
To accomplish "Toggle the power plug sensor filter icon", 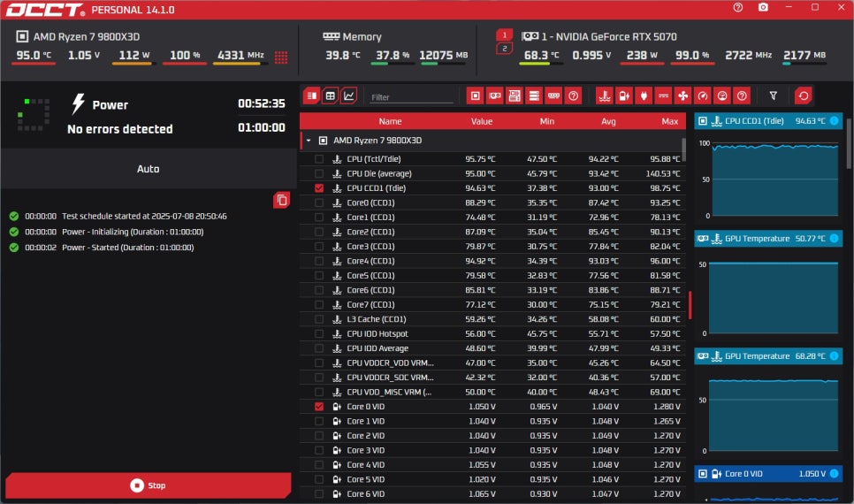I will 644,95.
